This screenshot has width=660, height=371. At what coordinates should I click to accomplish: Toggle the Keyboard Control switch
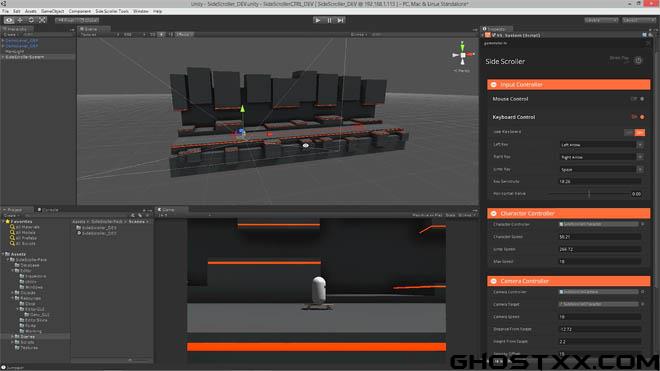pyautogui.click(x=638, y=117)
